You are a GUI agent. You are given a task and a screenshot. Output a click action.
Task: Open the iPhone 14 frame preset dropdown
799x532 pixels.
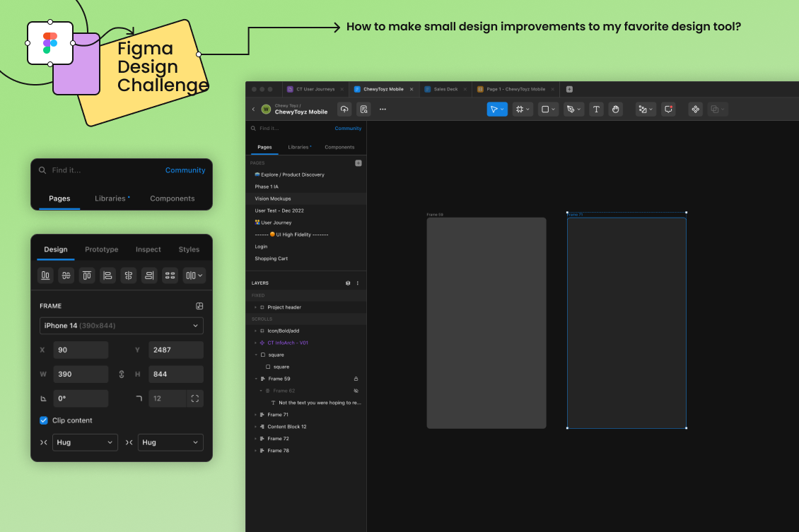122,326
